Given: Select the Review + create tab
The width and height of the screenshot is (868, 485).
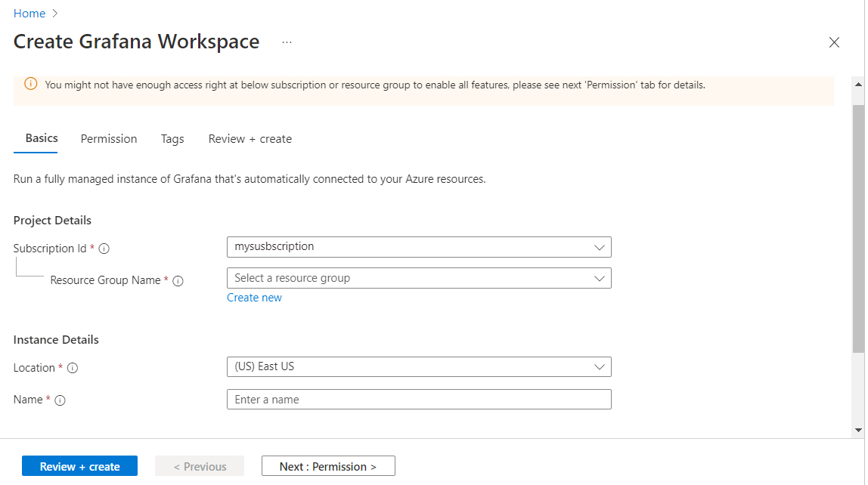Looking at the screenshot, I should (250, 138).
